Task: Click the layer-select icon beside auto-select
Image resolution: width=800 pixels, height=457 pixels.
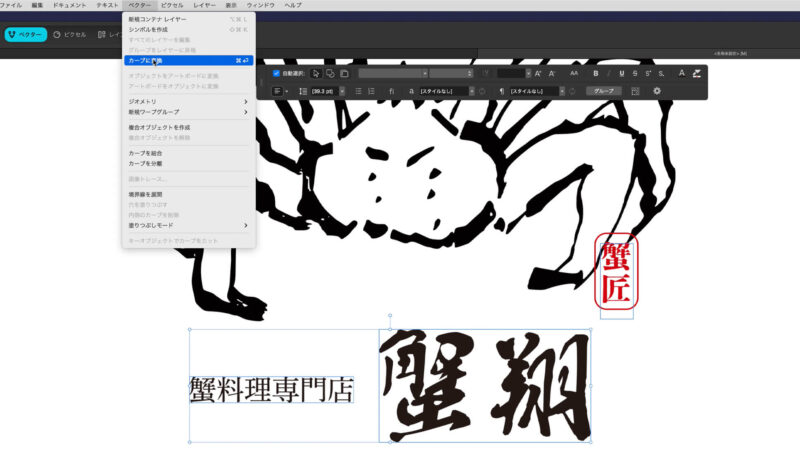Action: [344, 73]
